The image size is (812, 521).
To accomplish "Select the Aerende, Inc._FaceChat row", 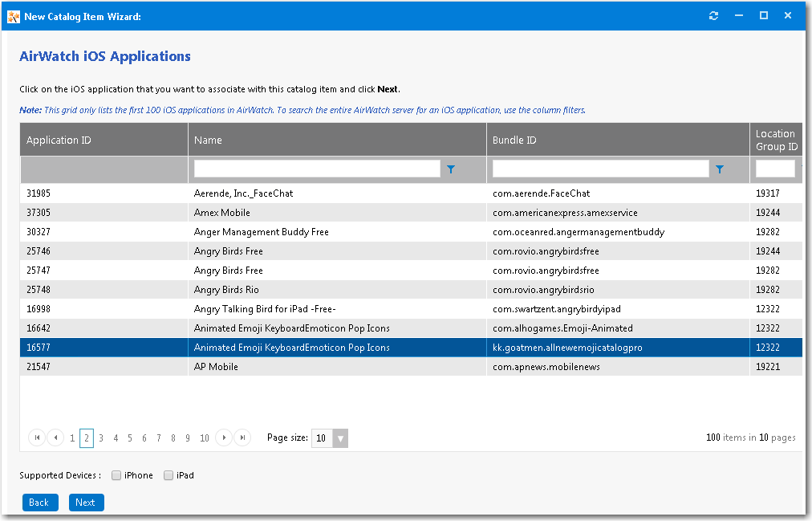I will [411, 193].
